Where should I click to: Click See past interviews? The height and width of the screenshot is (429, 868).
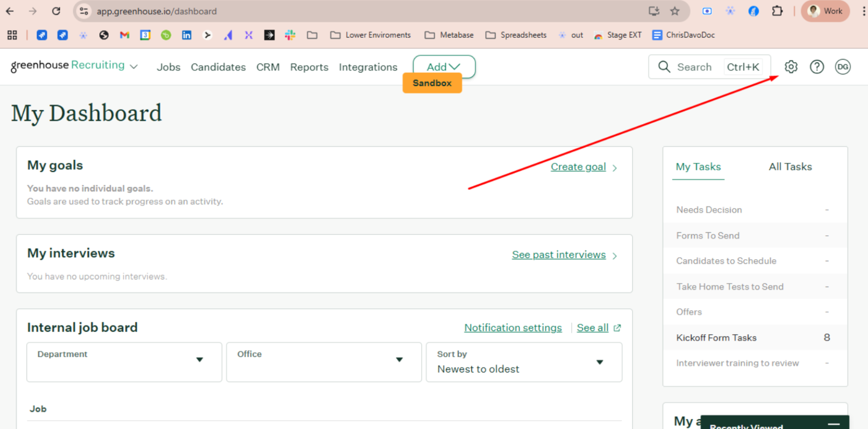click(x=559, y=255)
